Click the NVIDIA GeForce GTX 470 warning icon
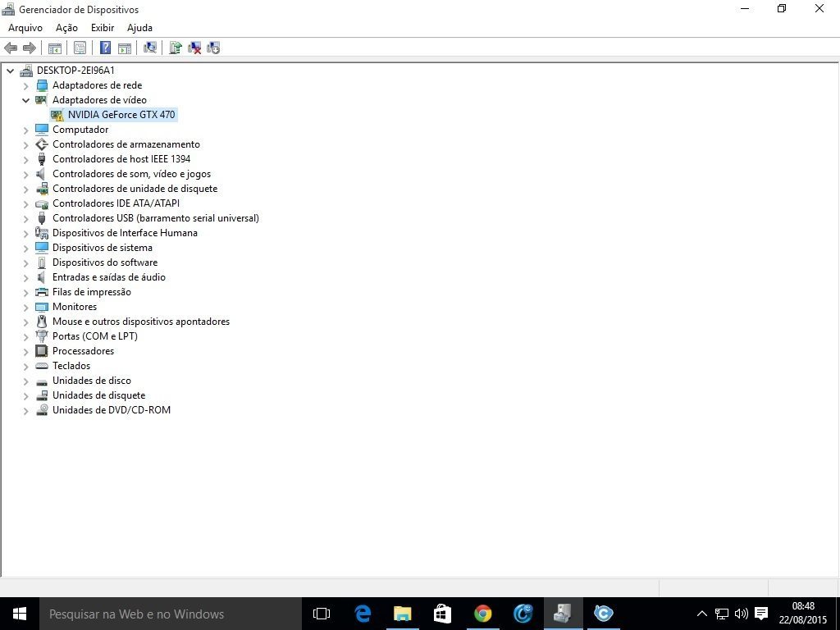The width and height of the screenshot is (840, 630). pos(57,115)
